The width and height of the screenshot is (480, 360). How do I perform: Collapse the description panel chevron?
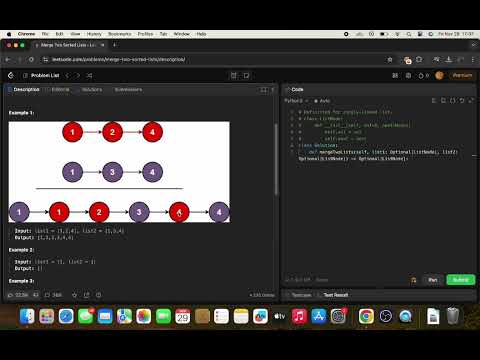273,90
